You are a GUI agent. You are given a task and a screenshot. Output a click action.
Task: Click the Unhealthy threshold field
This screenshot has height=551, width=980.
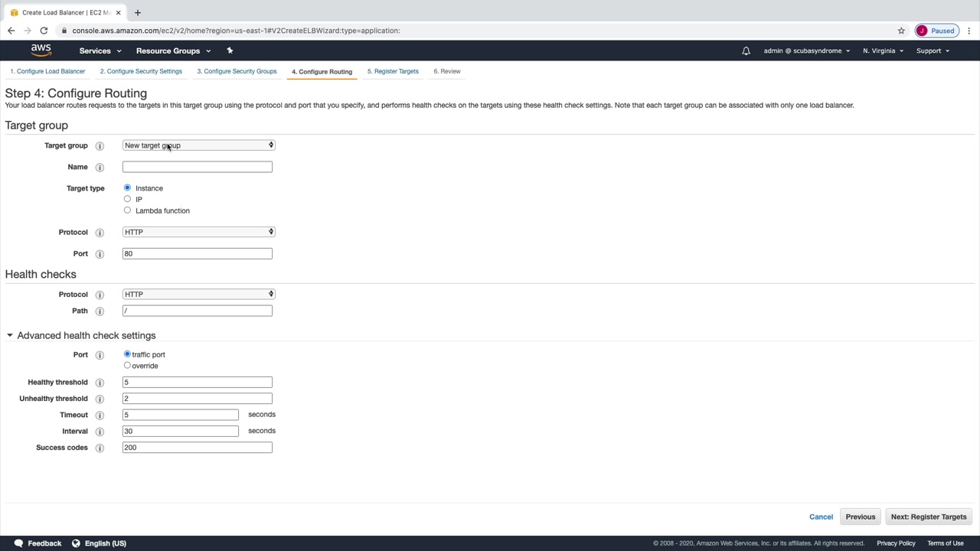[x=198, y=399]
